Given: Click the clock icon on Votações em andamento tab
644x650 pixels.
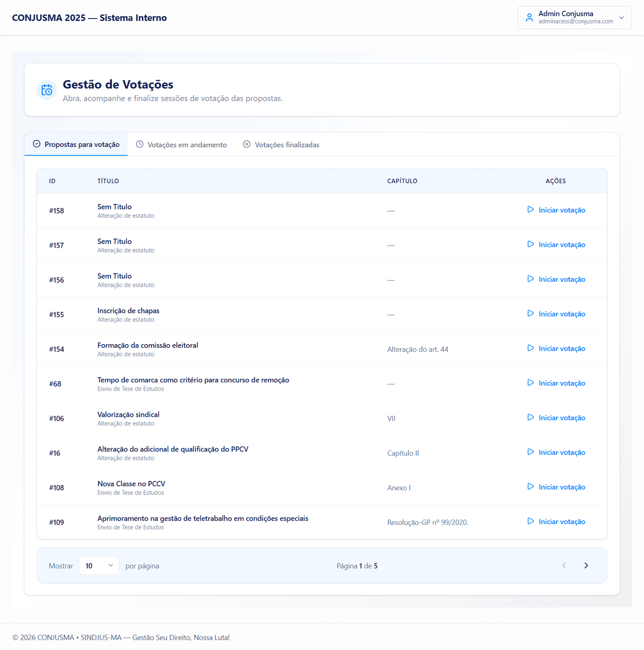Looking at the screenshot, I should coord(139,144).
